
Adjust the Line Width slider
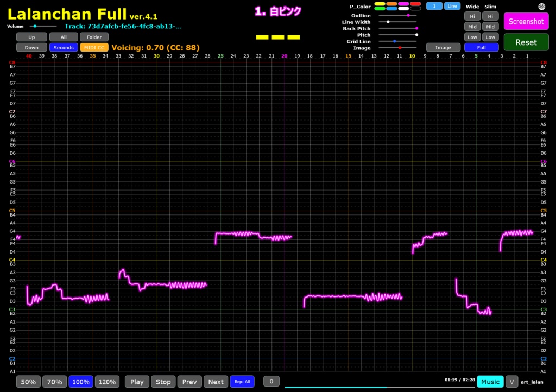point(398,22)
